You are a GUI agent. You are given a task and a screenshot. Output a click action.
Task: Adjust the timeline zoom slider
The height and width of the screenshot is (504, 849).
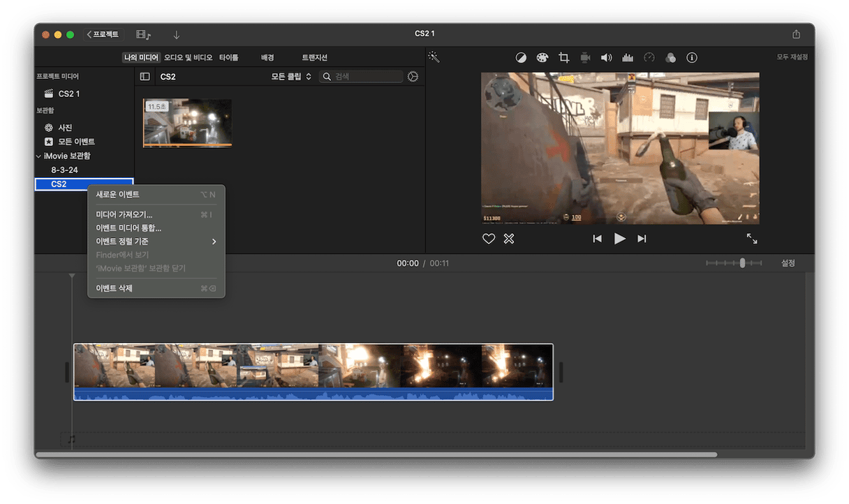pos(742,263)
